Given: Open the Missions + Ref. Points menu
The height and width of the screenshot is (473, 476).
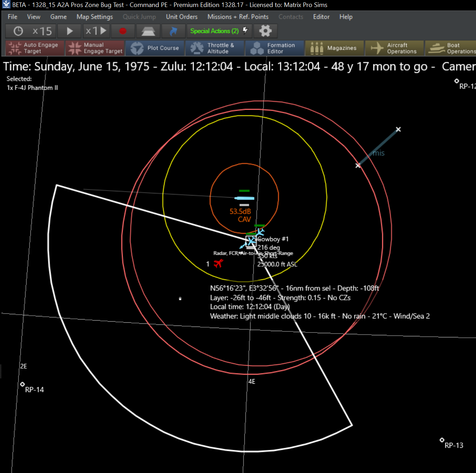Looking at the screenshot, I should click(x=238, y=17).
